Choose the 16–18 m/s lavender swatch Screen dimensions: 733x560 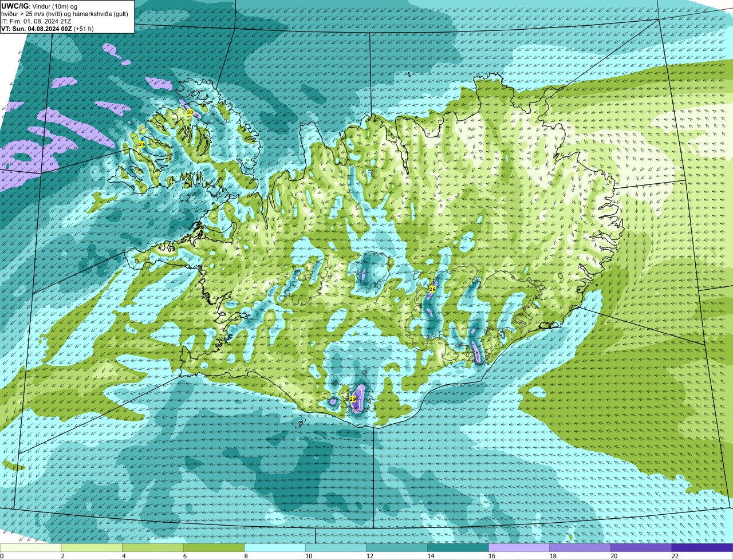(x=519, y=547)
